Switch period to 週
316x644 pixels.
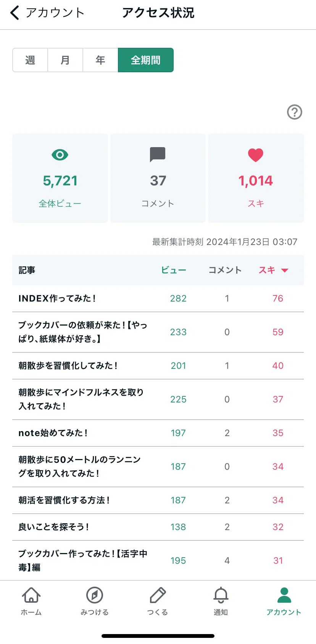pyautogui.click(x=30, y=60)
